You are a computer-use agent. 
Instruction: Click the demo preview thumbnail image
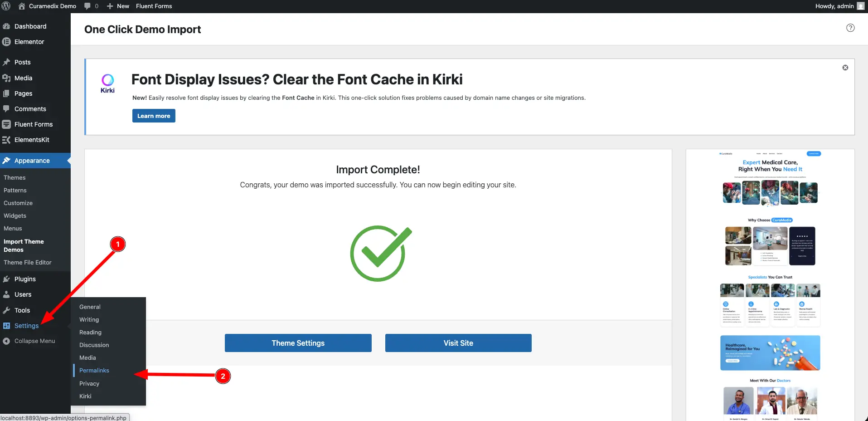click(x=770, y=286)
